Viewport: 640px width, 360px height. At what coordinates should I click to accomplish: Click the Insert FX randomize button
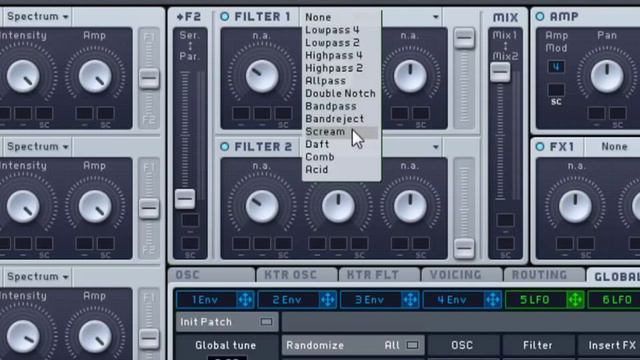pos(609,345)
